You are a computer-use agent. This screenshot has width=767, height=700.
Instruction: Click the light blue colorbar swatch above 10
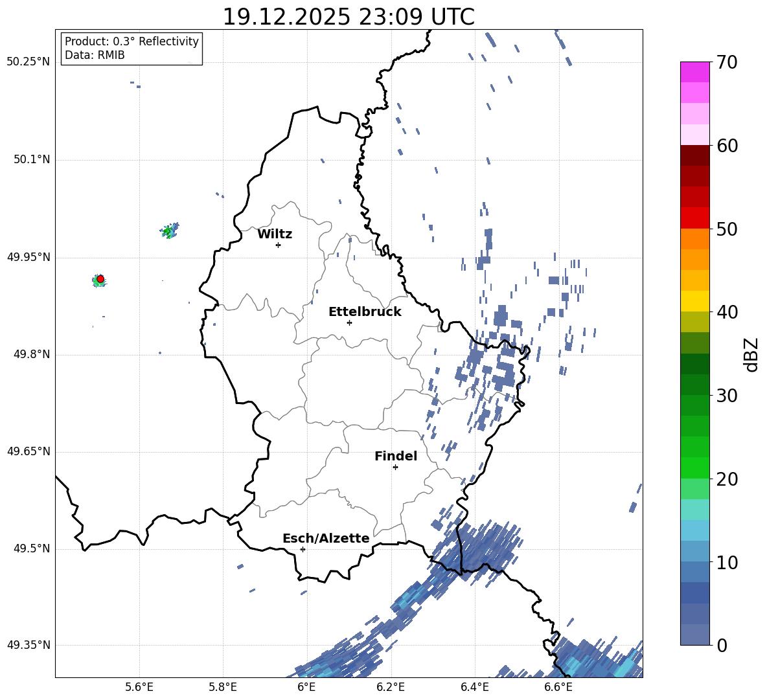coord(695,530)
